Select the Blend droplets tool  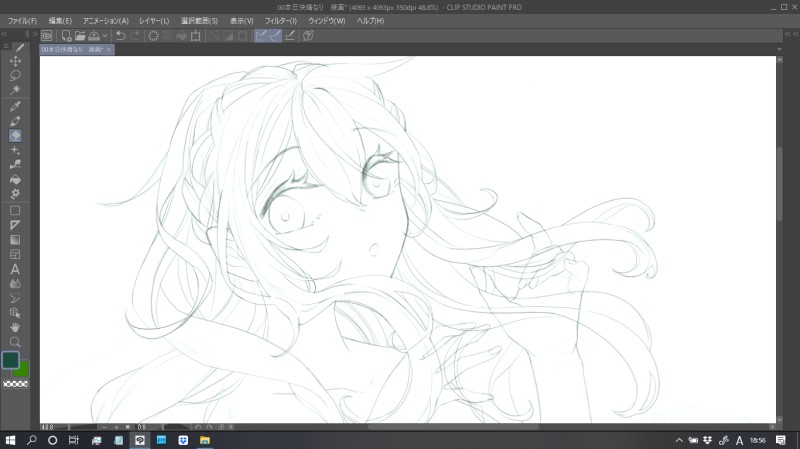tap(15, 284)
